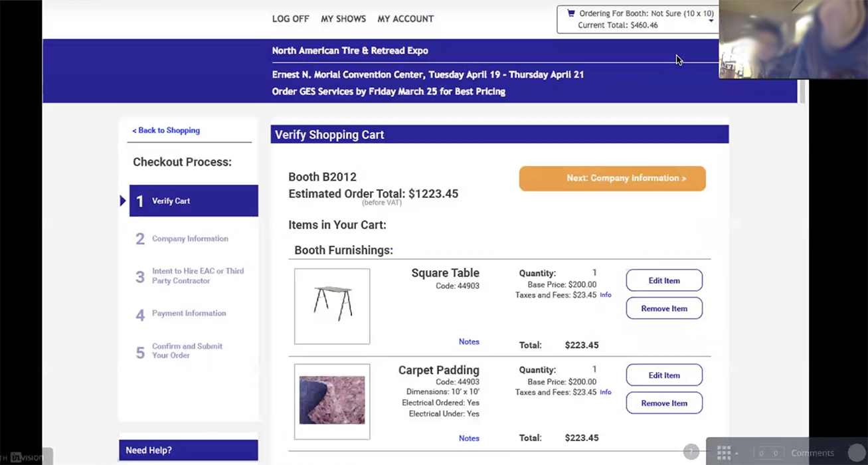The height and width of the screenshot is (465, 868).
Task: Click the North American Tire & Retread Expo title
Action: (x=350, y=50)
